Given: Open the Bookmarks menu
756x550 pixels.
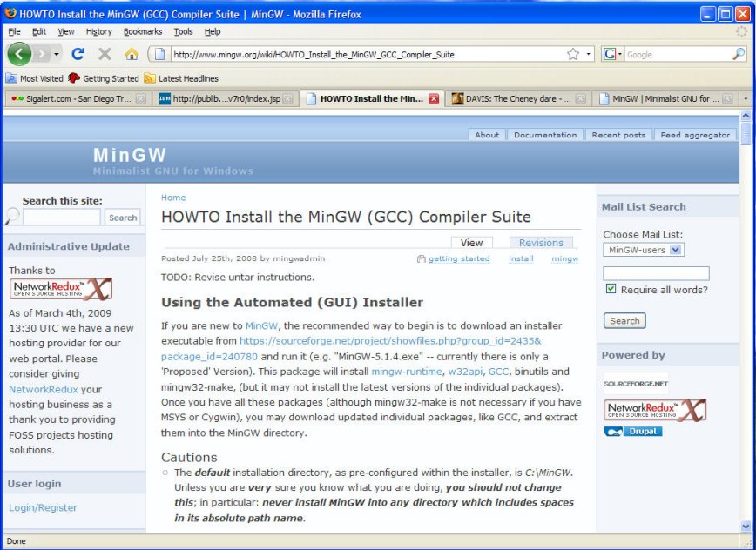Looking at the screenshot, I should pyautogui.click(x=143, y=31).
